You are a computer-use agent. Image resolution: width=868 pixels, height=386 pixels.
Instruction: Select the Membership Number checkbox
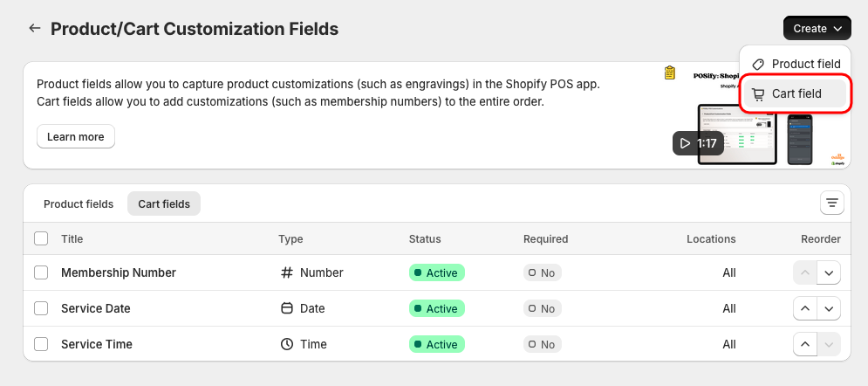coord(41,272)
